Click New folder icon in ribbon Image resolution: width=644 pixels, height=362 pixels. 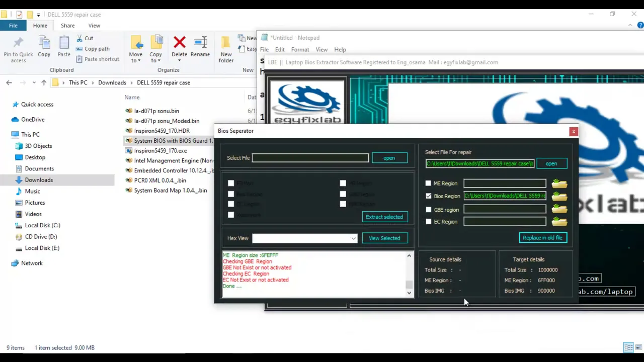[x=226, y=49]
